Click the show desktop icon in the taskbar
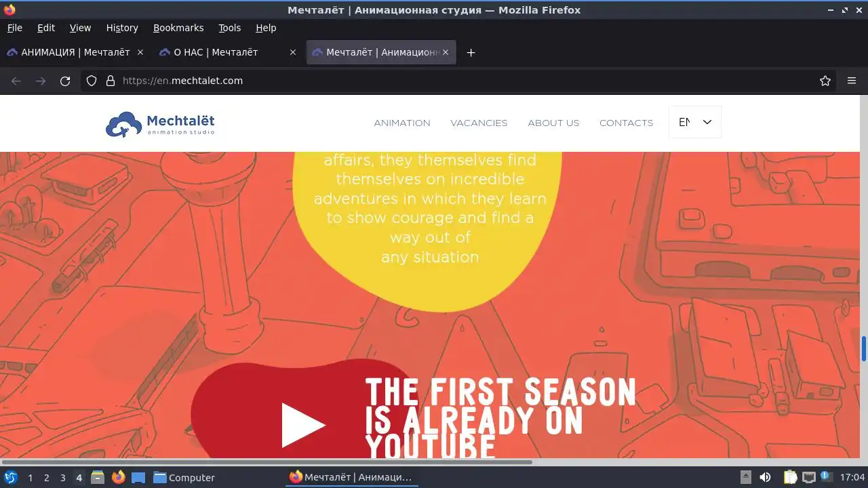This screenshot has height=488, width=868. click(138, 477)
